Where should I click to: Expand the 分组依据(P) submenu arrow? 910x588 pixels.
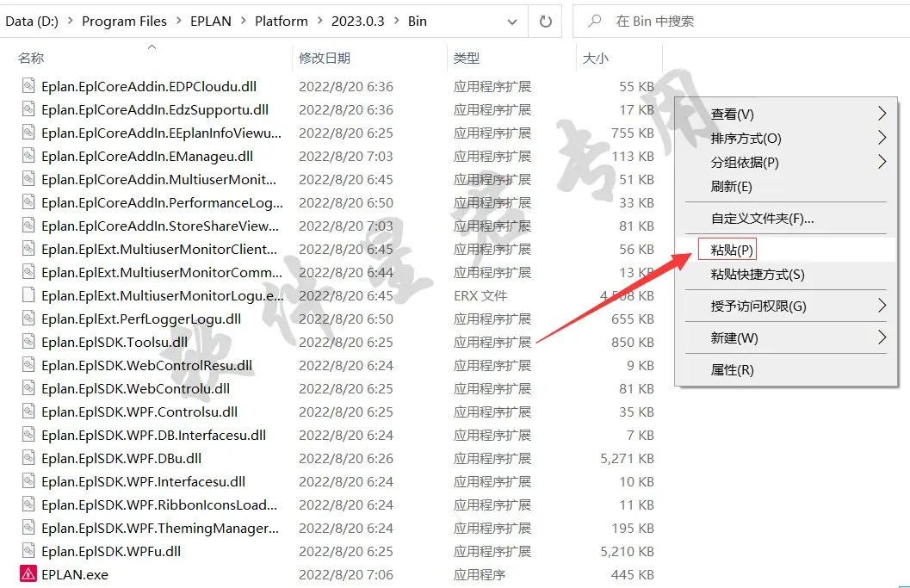pyautogui.click(x=882, y=161)
